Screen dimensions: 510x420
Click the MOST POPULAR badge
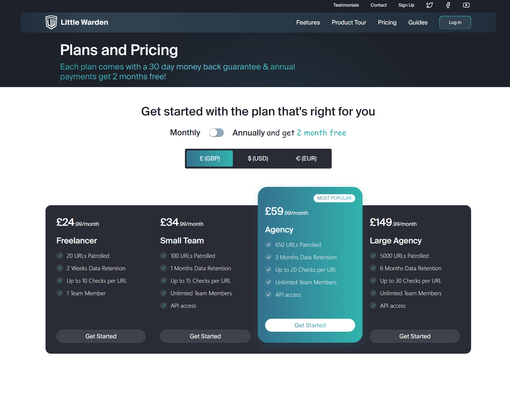pos(334,198)
